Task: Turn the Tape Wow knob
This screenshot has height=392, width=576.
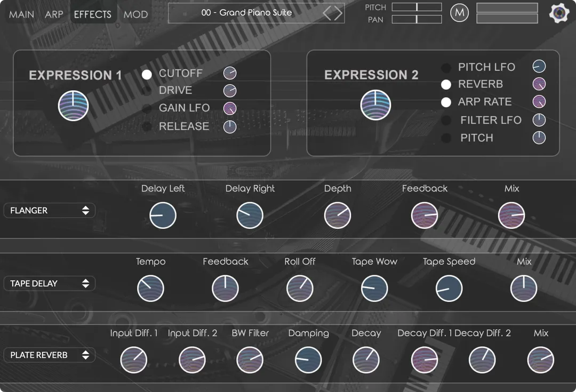Action: 374,288
